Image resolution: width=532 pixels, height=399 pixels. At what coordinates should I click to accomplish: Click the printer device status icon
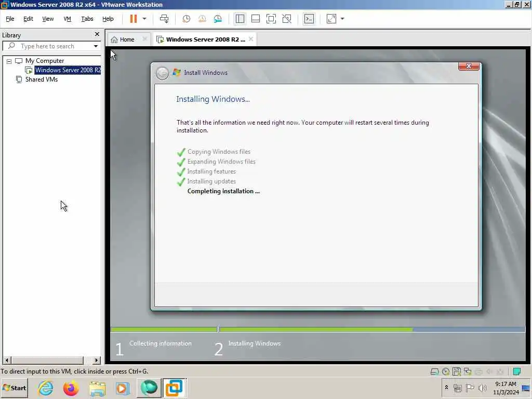(478, 371)
